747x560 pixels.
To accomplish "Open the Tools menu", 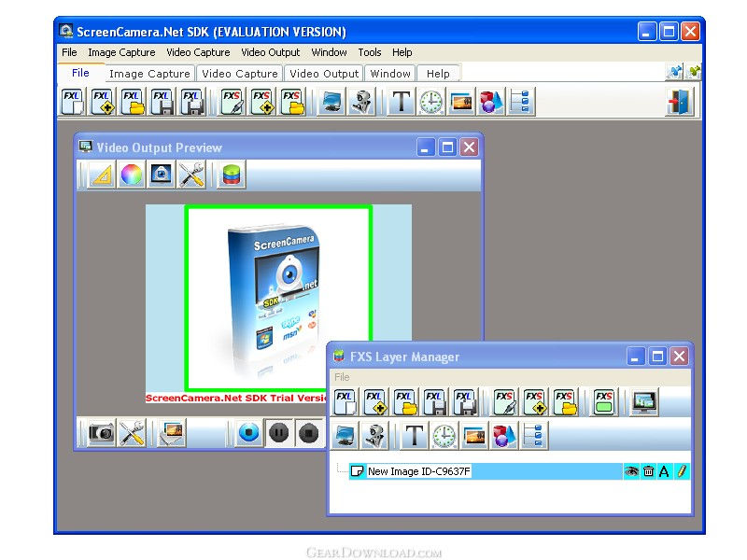I will [x=370, y=52].
